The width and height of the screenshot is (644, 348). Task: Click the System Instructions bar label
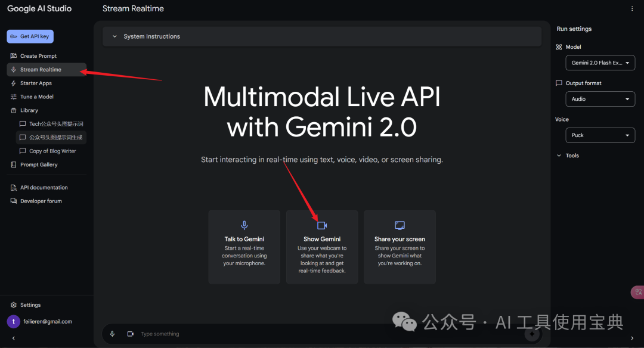[151, 36]
